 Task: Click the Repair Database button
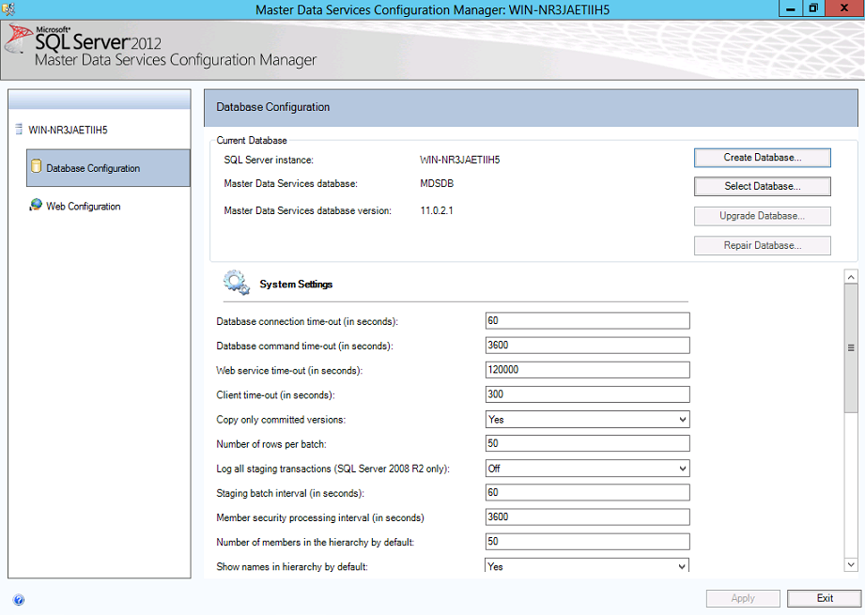point(763,245)
